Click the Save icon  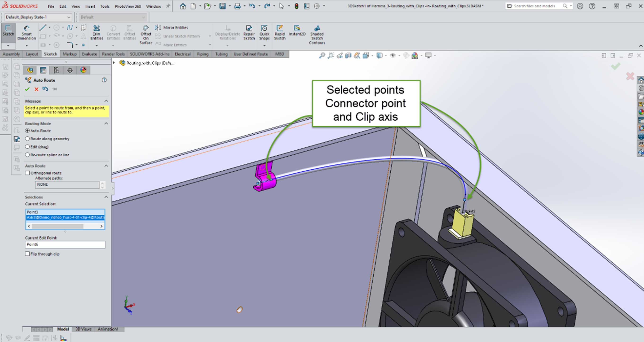(222, 6)
